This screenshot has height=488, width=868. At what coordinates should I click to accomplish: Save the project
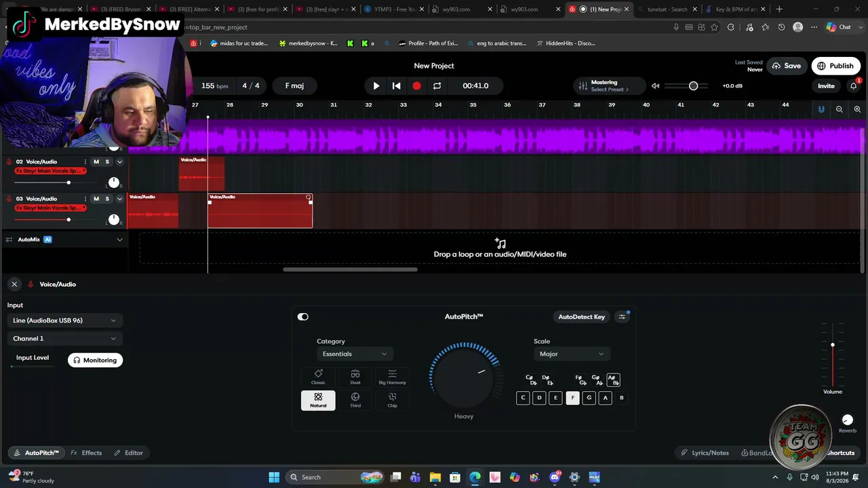coord(787,66)
